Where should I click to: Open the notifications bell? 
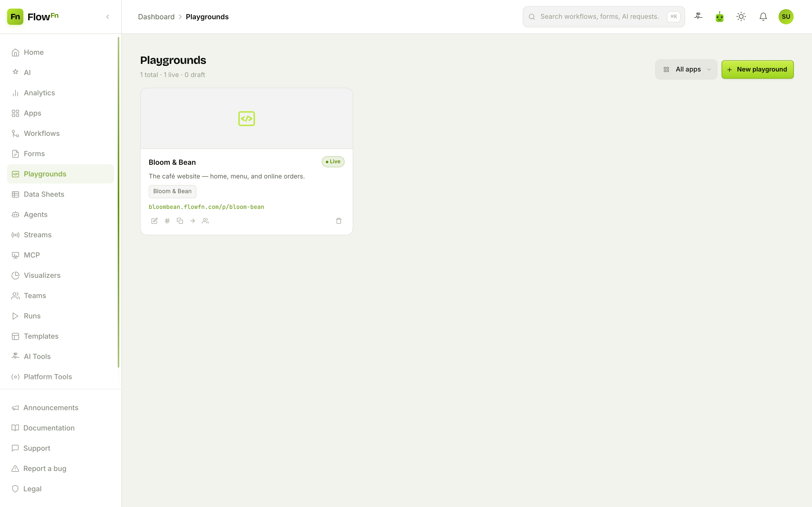763,17
